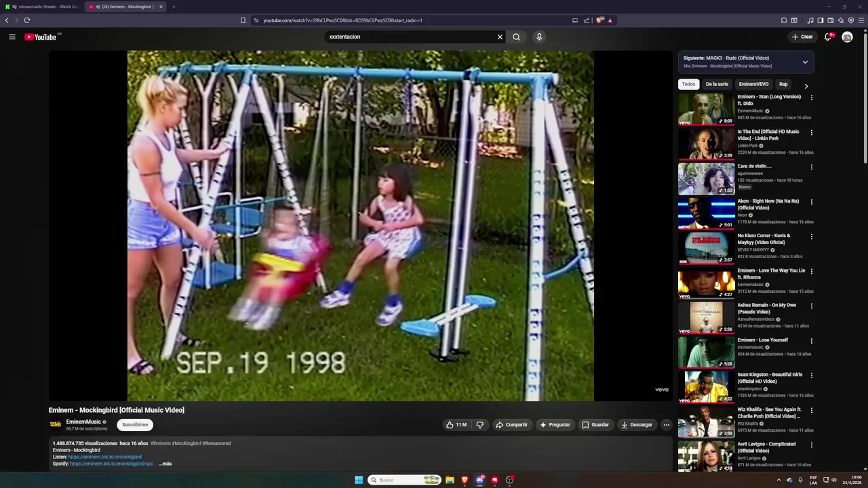The image size is (868, 488).
Task: Open the EminemMusic channel name
Action: click(83, 422)
